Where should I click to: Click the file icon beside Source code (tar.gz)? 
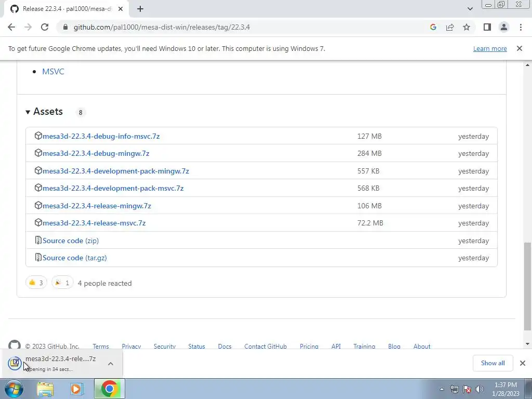point(38,258)
